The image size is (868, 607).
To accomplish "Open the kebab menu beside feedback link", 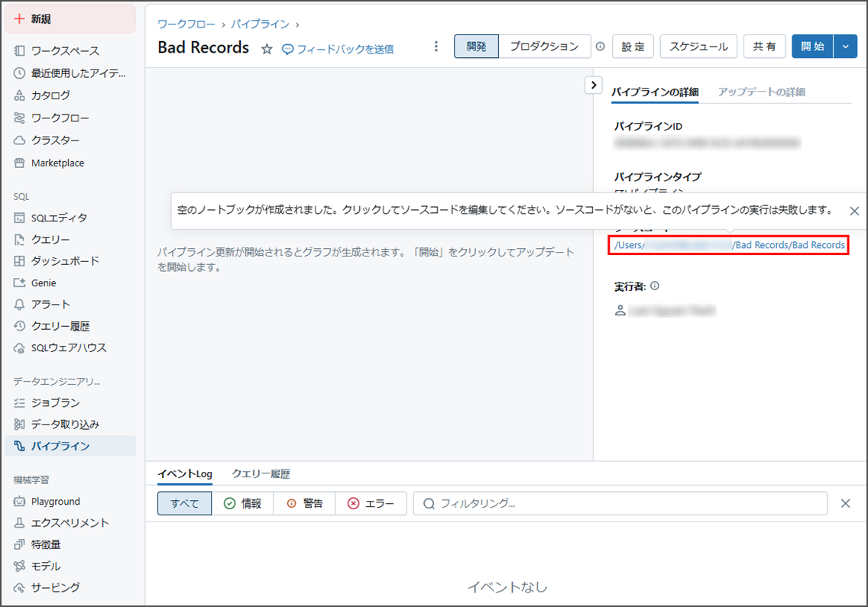I will [x=436, y=47].
